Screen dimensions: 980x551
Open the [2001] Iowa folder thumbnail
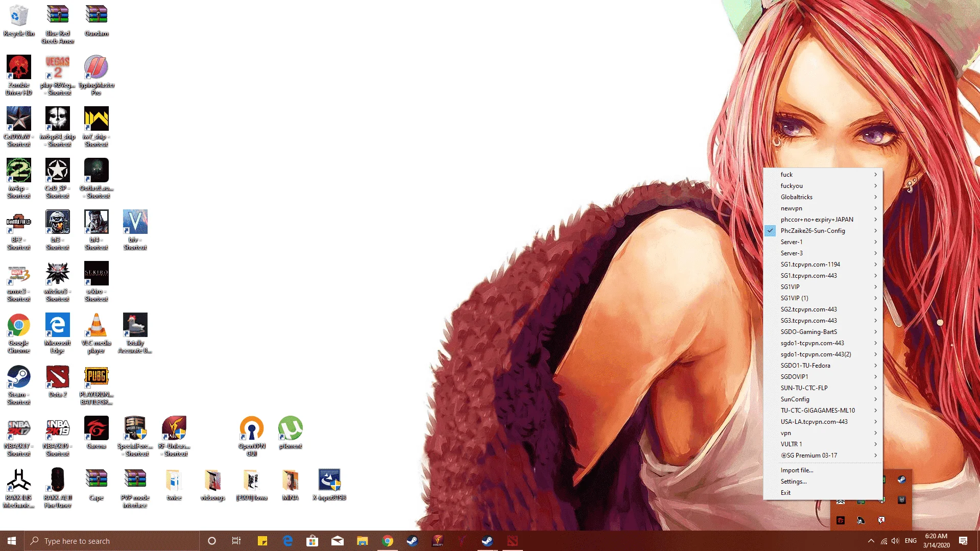coord(252,484)
